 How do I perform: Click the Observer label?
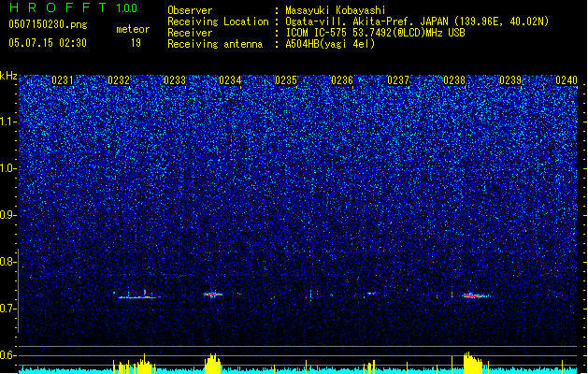(190, 10)
